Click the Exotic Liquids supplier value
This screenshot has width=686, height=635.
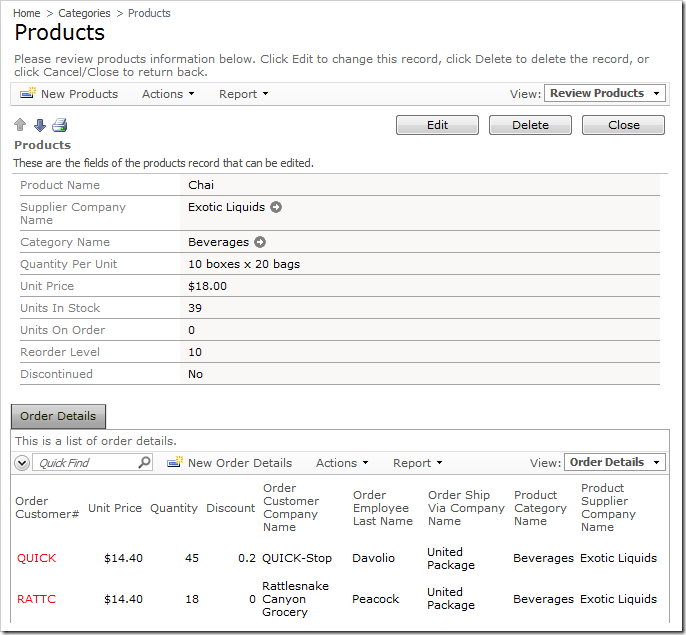[x=227, y=207]
